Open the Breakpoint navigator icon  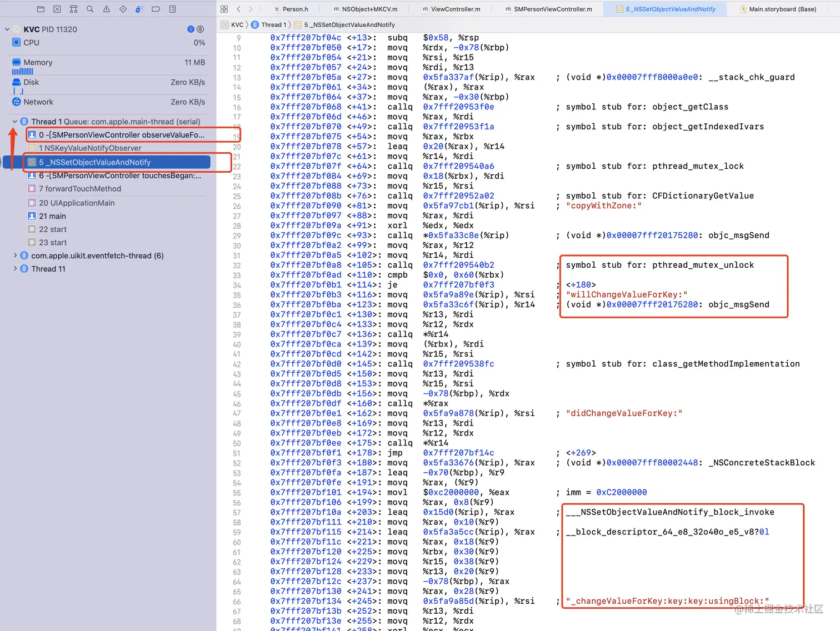156,9
